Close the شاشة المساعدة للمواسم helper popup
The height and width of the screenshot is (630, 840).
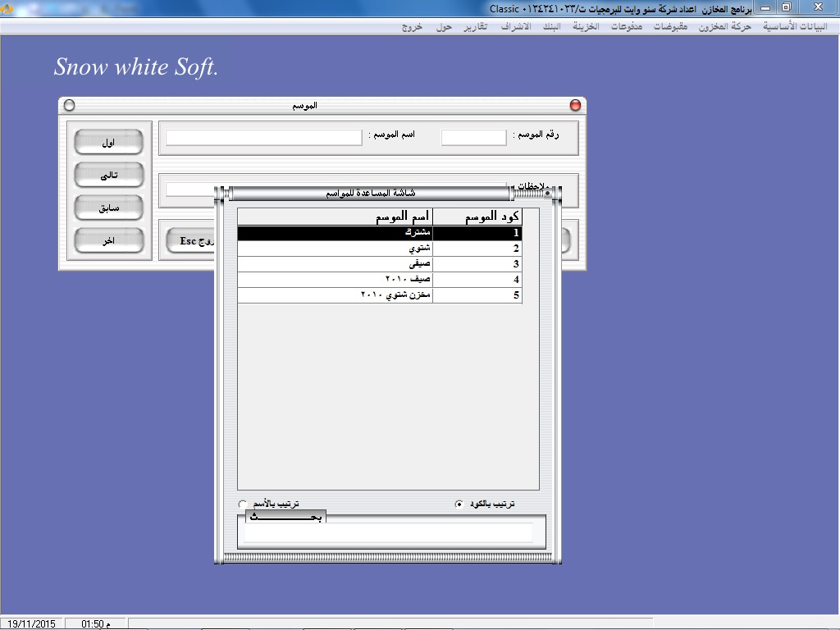548,194
